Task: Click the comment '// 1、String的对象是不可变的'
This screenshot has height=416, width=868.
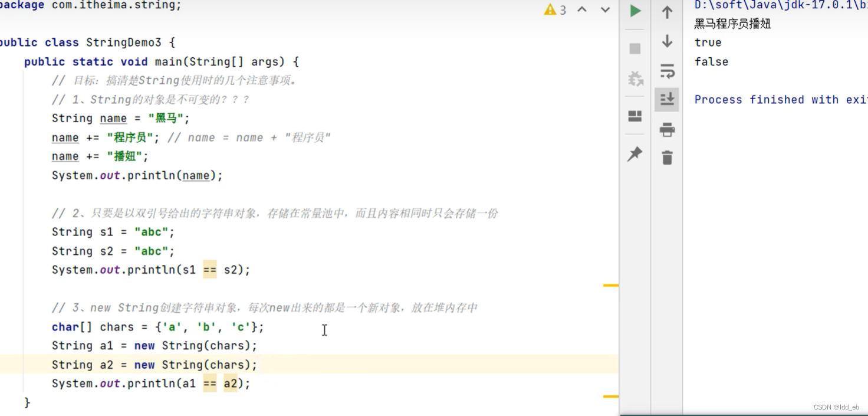Action: (151, 100)
